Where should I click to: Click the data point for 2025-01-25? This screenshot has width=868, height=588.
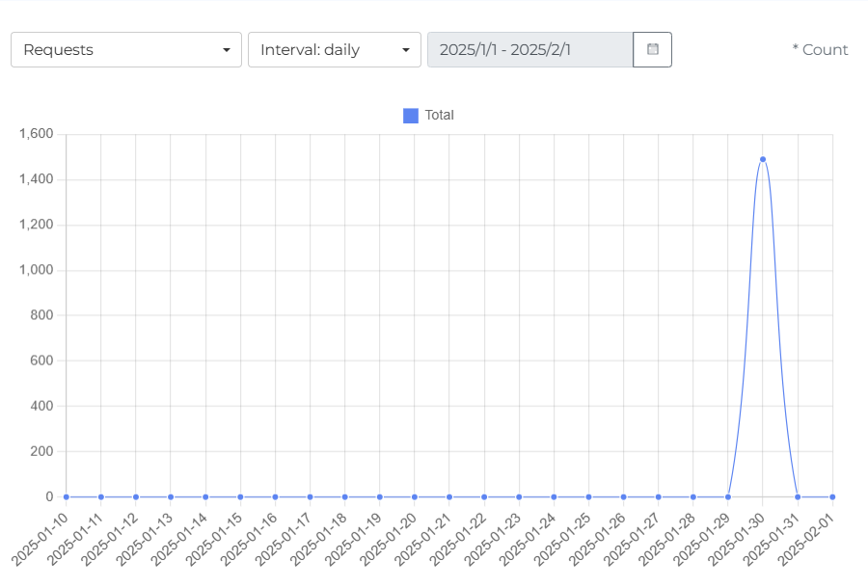(588, 497)
